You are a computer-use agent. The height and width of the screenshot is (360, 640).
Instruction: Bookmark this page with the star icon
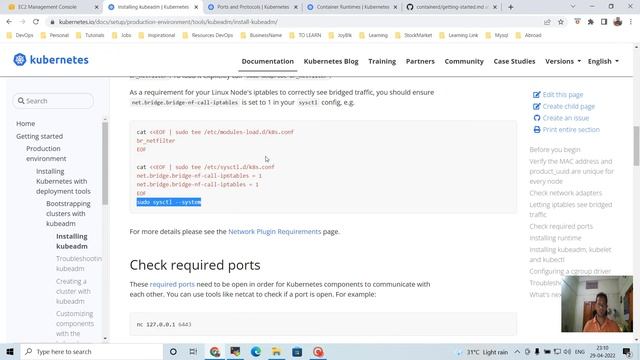tap(561, 22)
